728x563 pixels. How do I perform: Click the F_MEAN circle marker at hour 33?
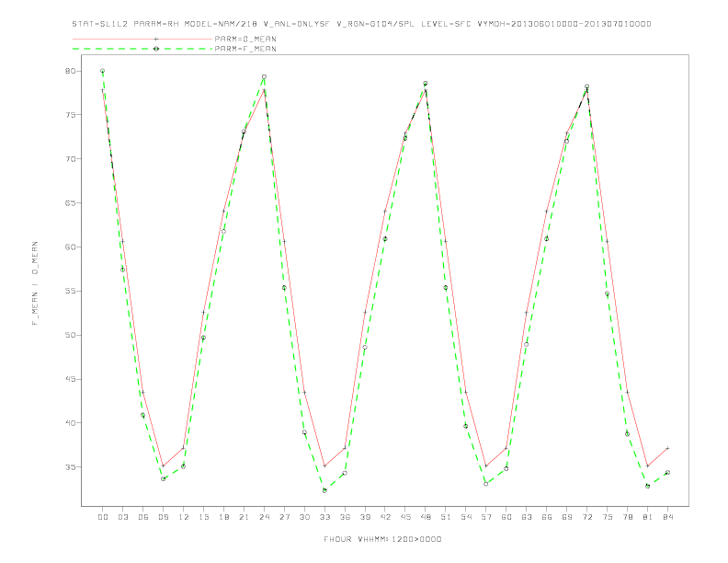(324, 490)
